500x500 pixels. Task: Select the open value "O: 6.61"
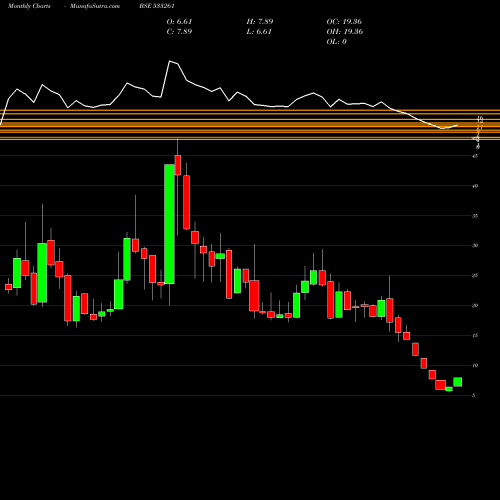click(179, 22)
